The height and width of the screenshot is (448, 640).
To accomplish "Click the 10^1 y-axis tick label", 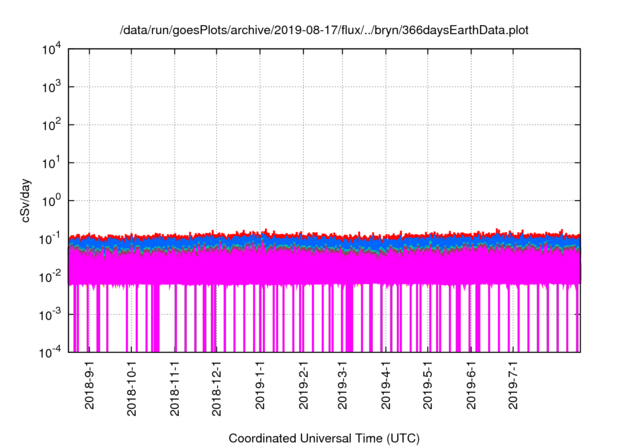I will point(51,163).
